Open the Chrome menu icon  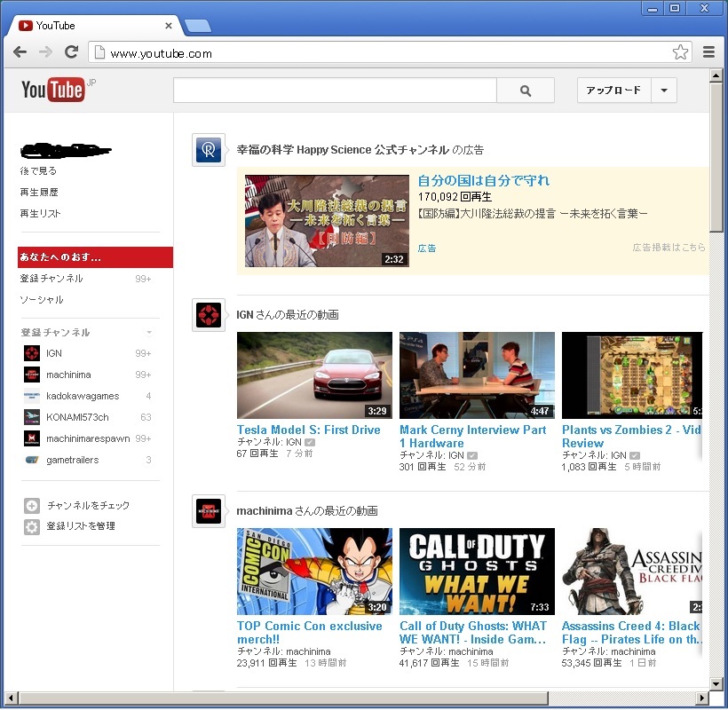pyautogui.click(x=708, y=52)
